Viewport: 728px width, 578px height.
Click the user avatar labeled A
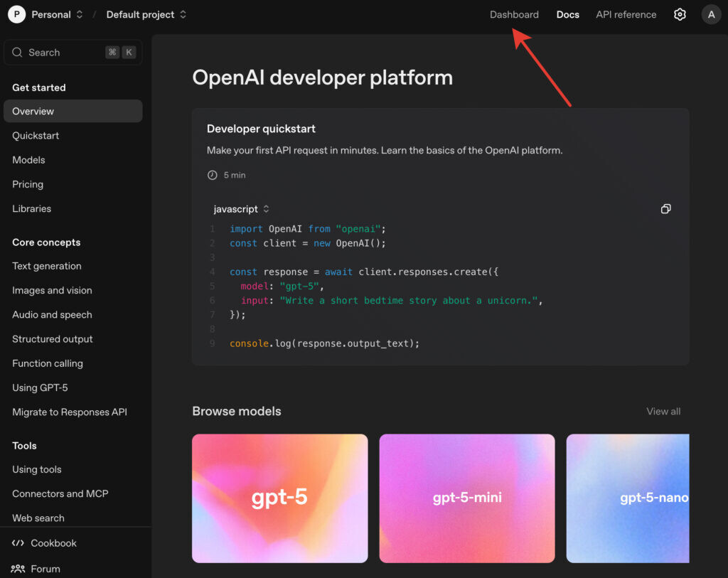711,14
